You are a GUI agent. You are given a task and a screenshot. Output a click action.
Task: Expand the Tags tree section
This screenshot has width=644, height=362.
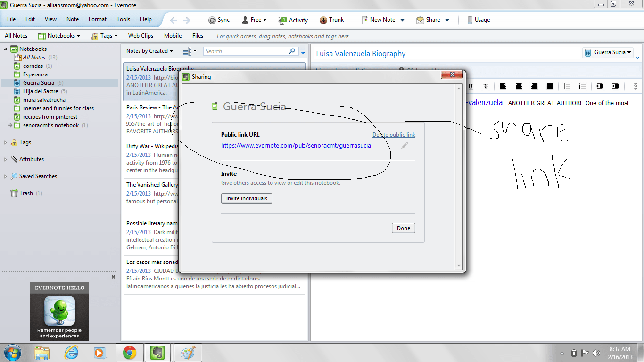click(x=6, y=142)
